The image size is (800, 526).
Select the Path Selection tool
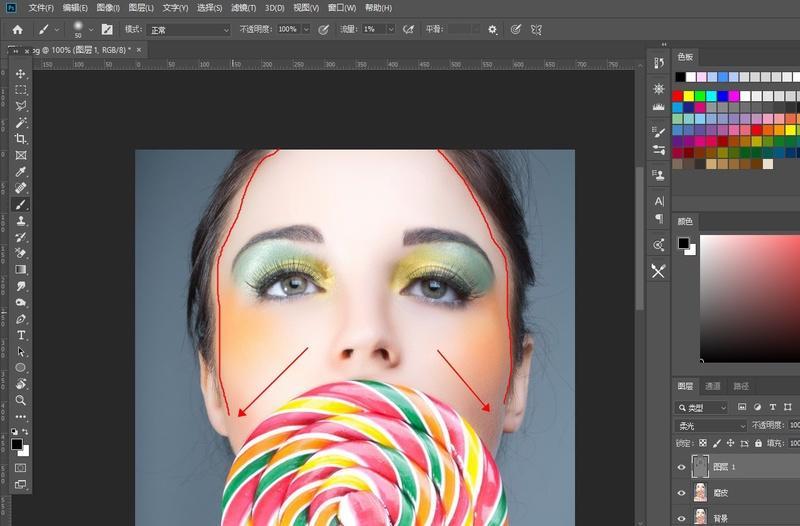point(20,352)
